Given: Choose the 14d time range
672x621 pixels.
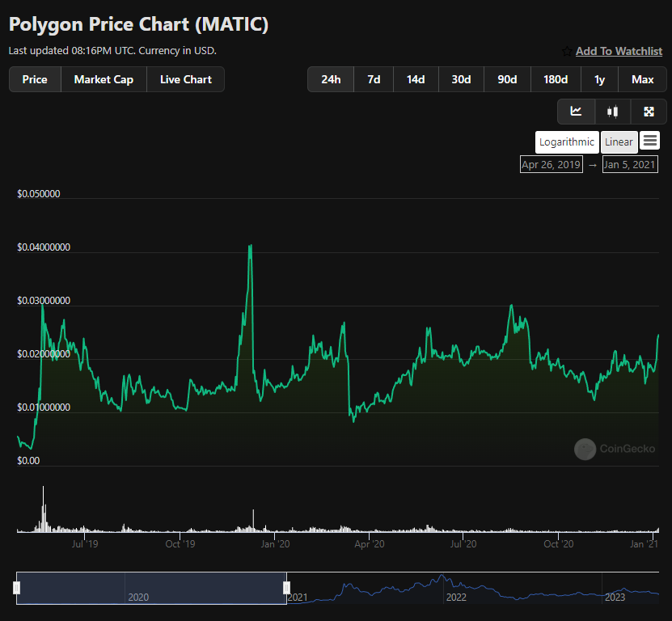Looking at the screenshot, I should pyautogui.click(x=416, y=79).
